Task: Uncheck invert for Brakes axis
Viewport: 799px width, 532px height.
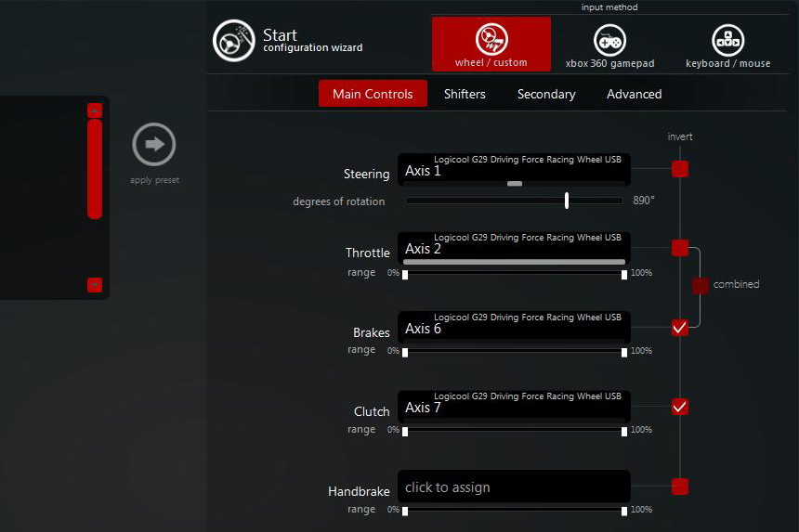Action: click(680, 327)
